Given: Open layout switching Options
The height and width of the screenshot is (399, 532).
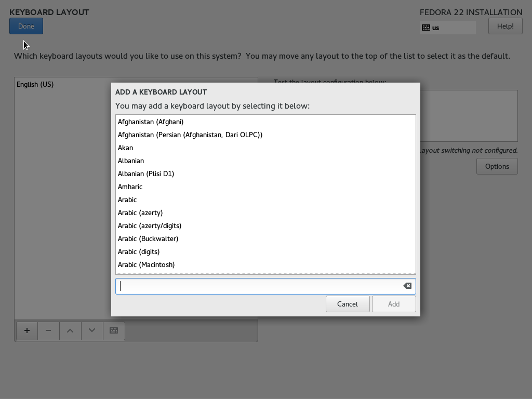Looking at the screenshot, I should (497, 166).
